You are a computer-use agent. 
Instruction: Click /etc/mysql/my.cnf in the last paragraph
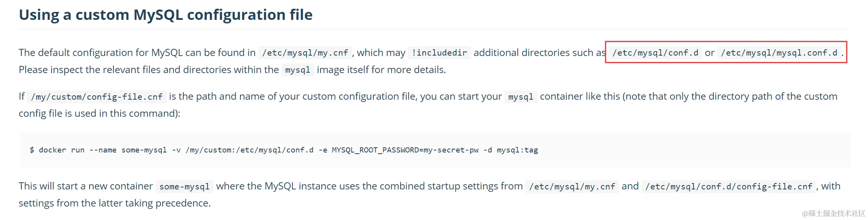(x=572, y=186)
